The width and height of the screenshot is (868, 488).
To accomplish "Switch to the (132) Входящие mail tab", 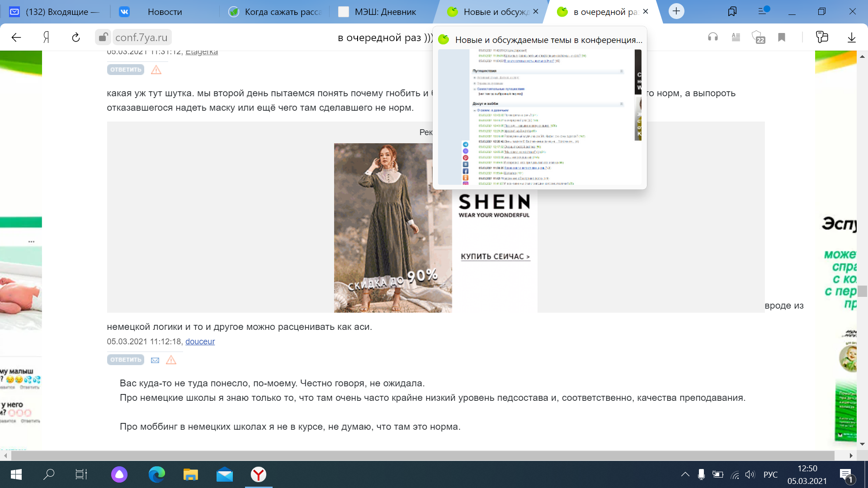I will [x=54, y=12].
